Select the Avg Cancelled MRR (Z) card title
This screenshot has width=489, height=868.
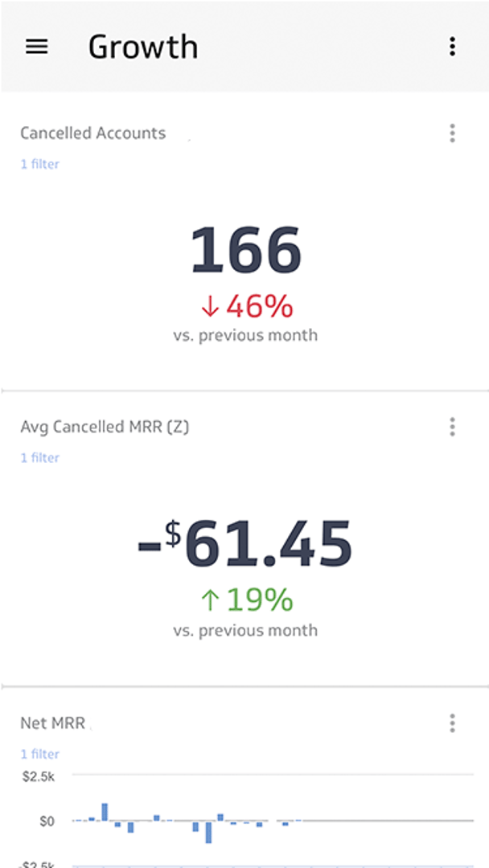tap(105, 426)
